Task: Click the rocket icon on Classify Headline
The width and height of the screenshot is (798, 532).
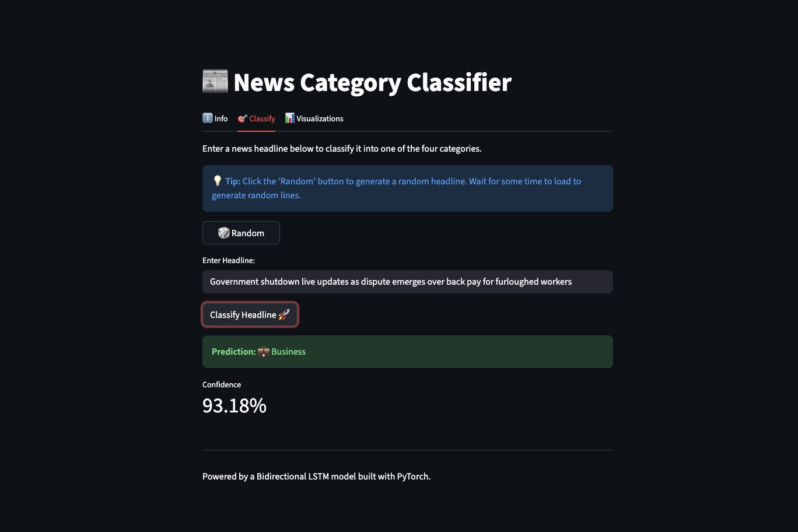Action: 284,314
